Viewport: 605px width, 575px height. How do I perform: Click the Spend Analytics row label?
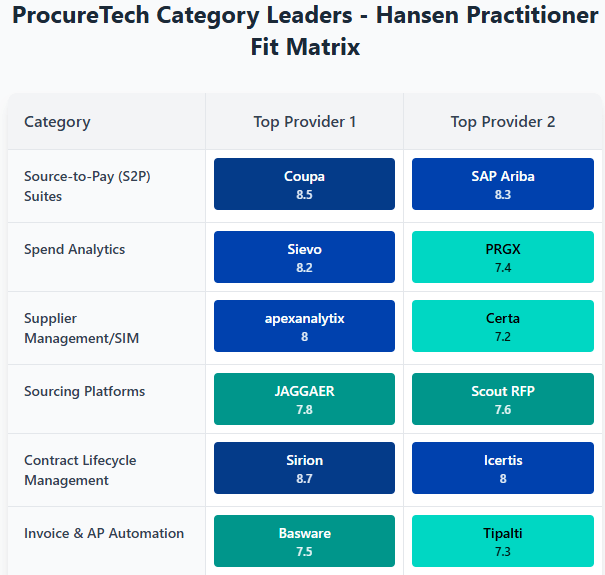coord(74,249)
